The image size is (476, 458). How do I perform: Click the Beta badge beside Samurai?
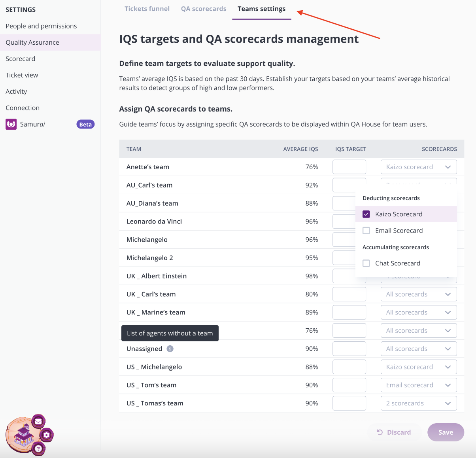(85, 124)
